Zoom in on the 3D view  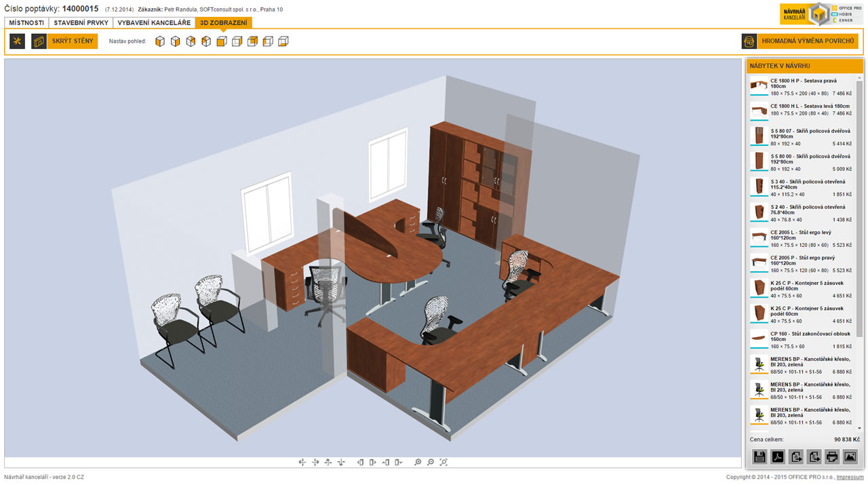coord(418,463)
